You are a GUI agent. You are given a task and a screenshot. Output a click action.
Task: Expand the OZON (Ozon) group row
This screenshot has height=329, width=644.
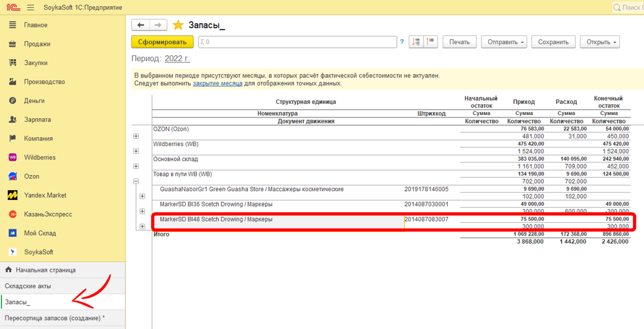point(136,136)
